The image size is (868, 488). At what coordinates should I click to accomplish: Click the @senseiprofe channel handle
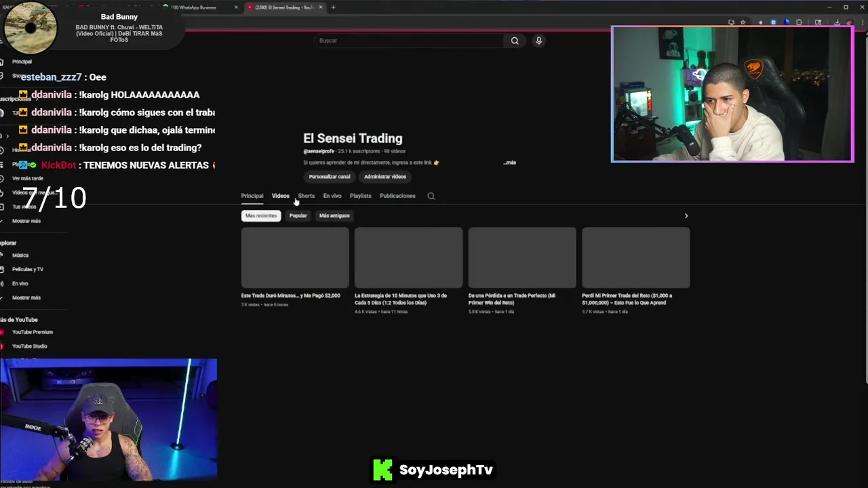click(x=319, y=151)
